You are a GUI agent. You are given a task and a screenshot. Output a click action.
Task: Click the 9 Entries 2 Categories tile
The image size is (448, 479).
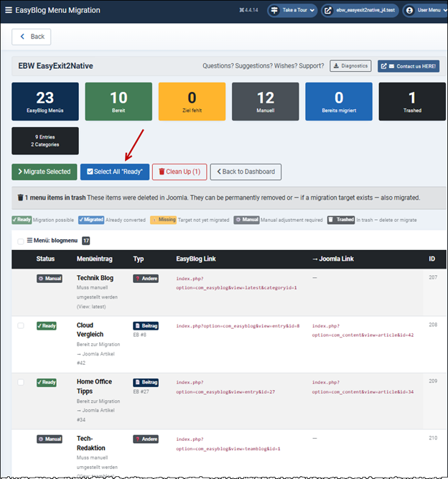point(45,141)
